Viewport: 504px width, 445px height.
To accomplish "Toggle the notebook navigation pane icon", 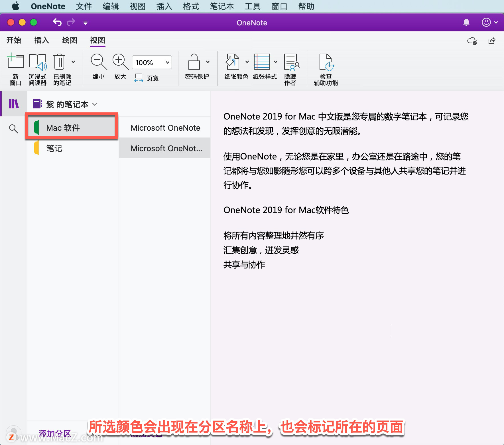I will (14, 104).
